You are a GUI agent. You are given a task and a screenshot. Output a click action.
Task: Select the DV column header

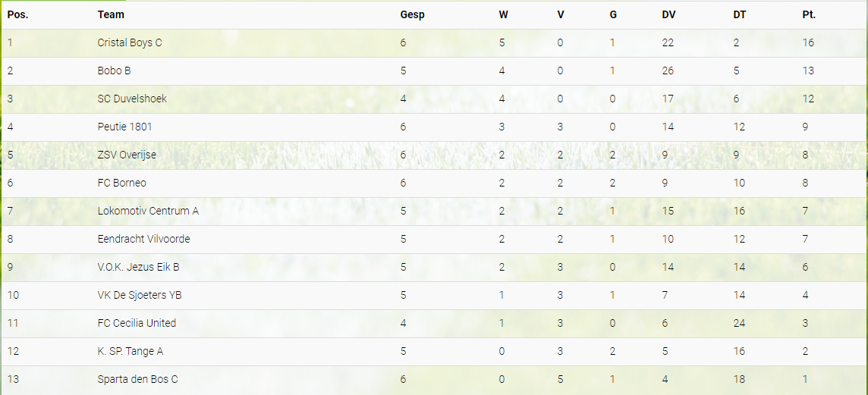(x=668, y=14)
